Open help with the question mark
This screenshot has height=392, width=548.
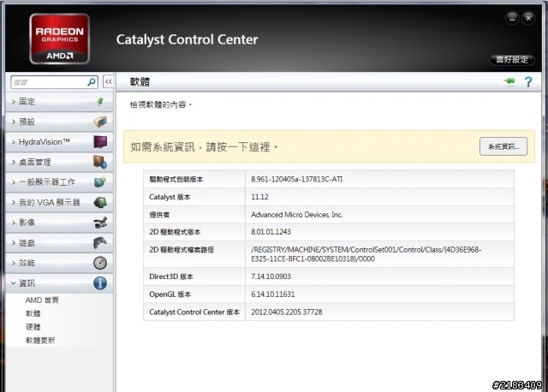click(528, 82)
